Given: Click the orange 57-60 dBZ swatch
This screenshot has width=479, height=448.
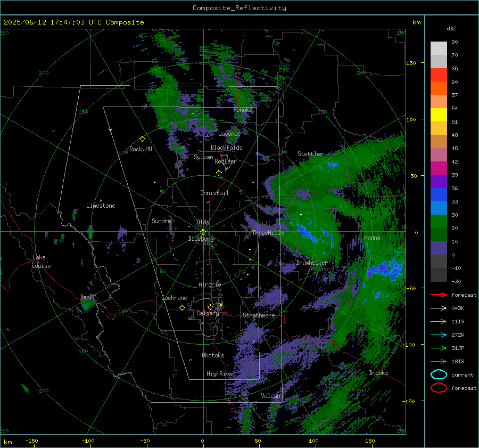Looking at the screenshot, I should click(x=439, y=88).
